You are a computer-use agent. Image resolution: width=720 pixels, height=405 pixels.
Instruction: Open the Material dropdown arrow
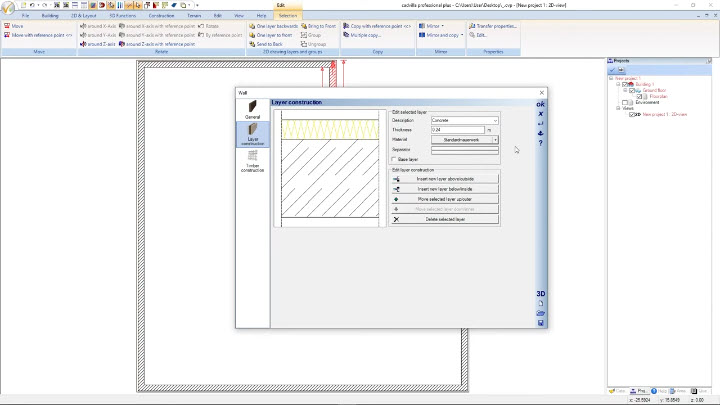pyautogui.click(x=495, y=140)
